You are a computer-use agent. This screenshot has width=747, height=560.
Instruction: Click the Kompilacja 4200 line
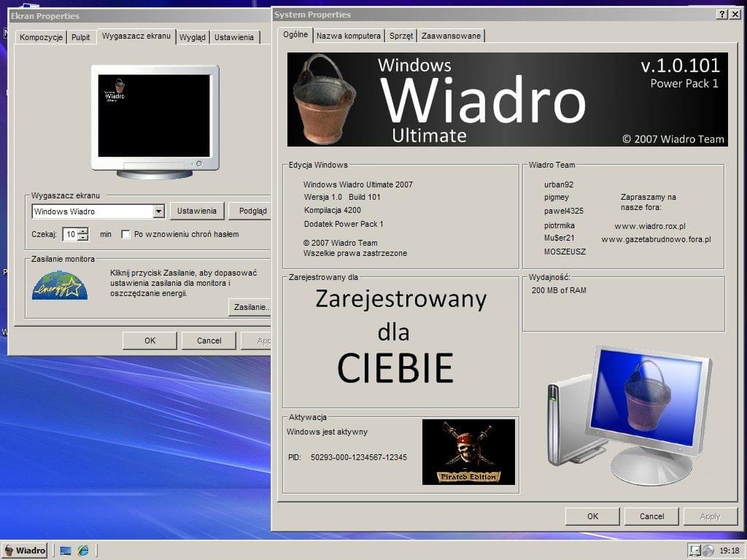click(x=333, y=210)
